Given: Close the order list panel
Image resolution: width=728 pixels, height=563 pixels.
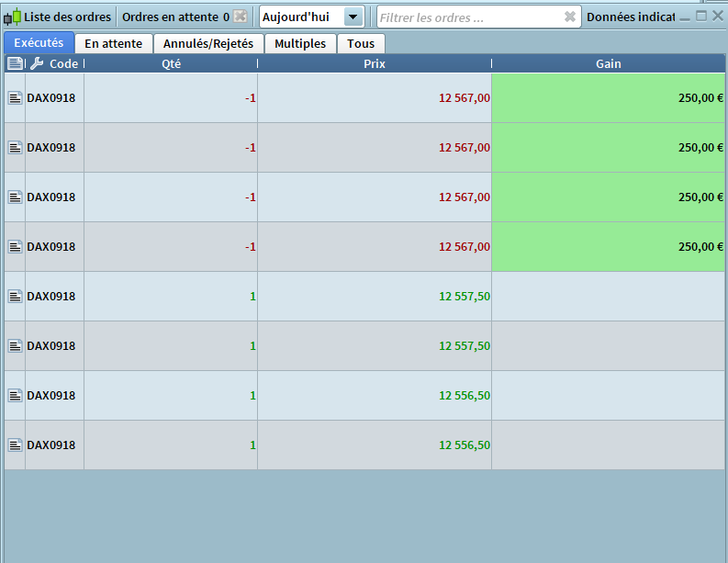Looking at the screenshot, I should click(x=717, y=17).
